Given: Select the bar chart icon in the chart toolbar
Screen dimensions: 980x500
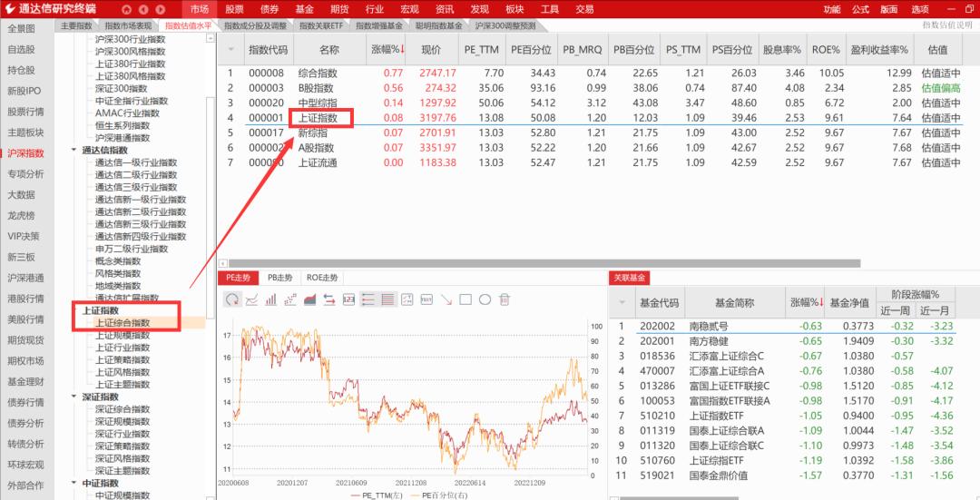Looking at the screenshot, I should 270,300.
